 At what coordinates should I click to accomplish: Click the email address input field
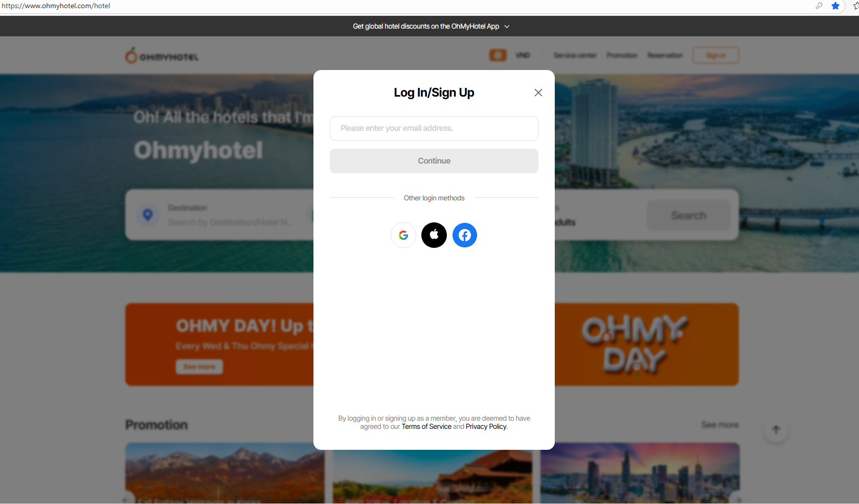coord(434,128)
